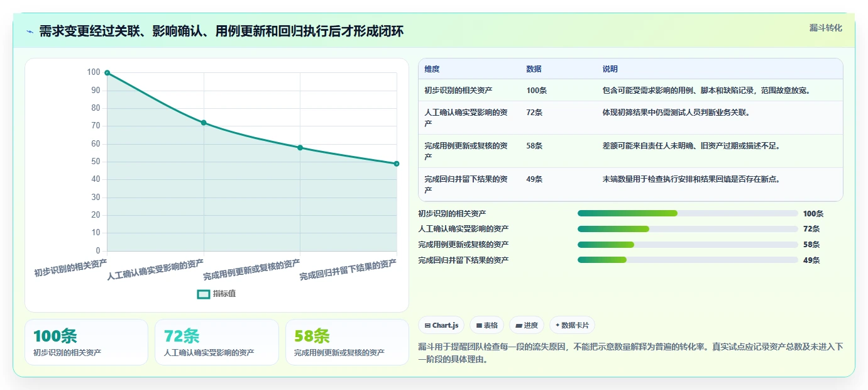Click the 漏斗转化 tag in the header
This screenshot has width=868, height=390.
click(825, 28)
